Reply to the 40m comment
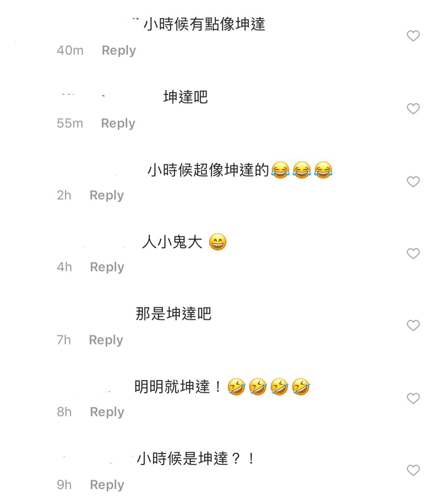Image resolution: width=433 pixels, height=504 pixels. [x=119, y=50]
